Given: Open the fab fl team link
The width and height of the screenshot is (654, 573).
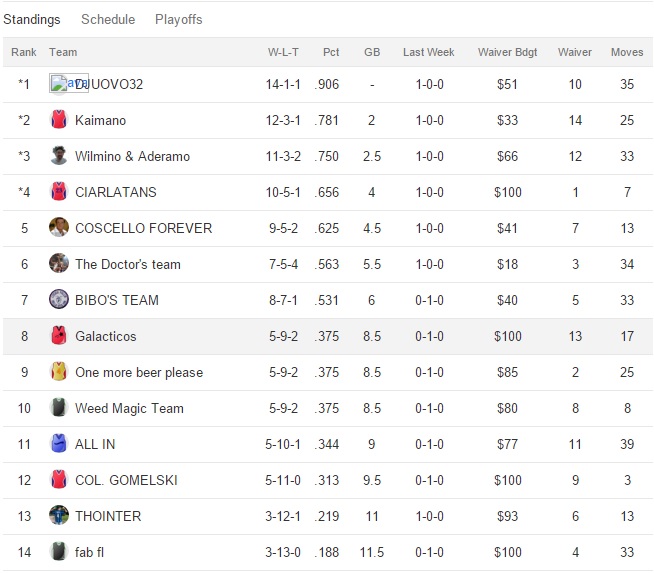Looking at the screenshot, I should tap(91, 552).
